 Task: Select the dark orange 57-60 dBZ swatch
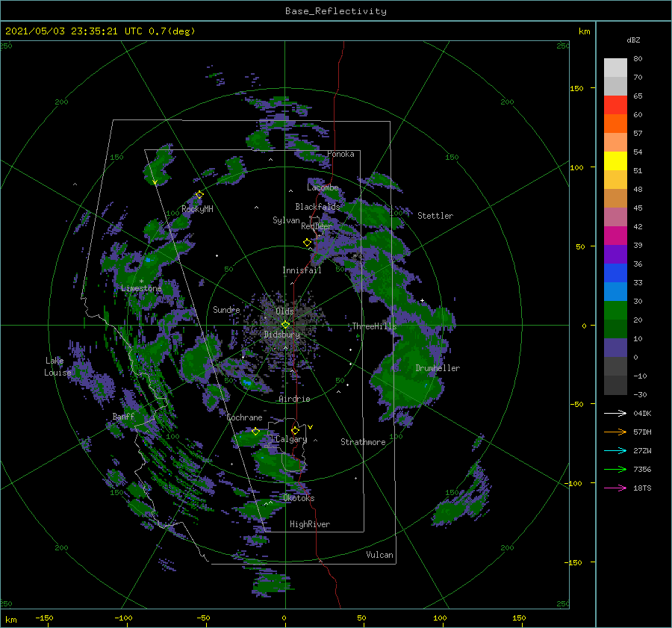pos(615,124)
